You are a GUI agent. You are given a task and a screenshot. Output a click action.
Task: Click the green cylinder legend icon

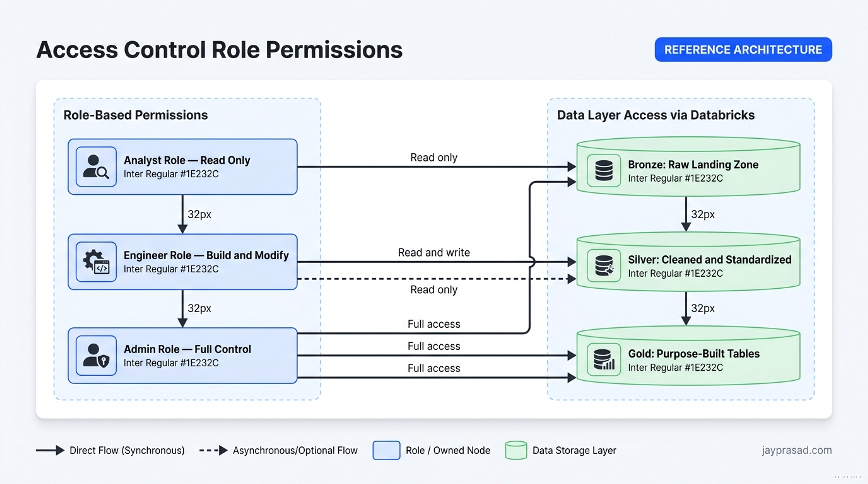(x=516, y=450)
